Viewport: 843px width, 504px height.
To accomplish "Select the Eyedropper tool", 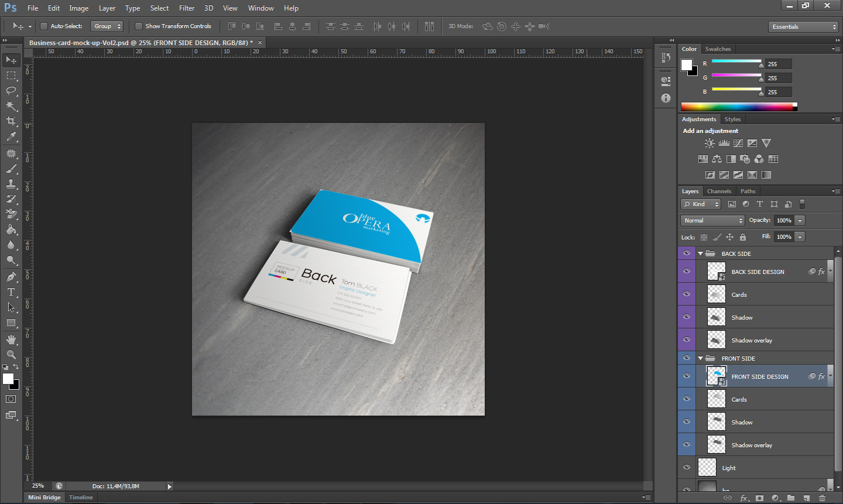I will [11, 136].
